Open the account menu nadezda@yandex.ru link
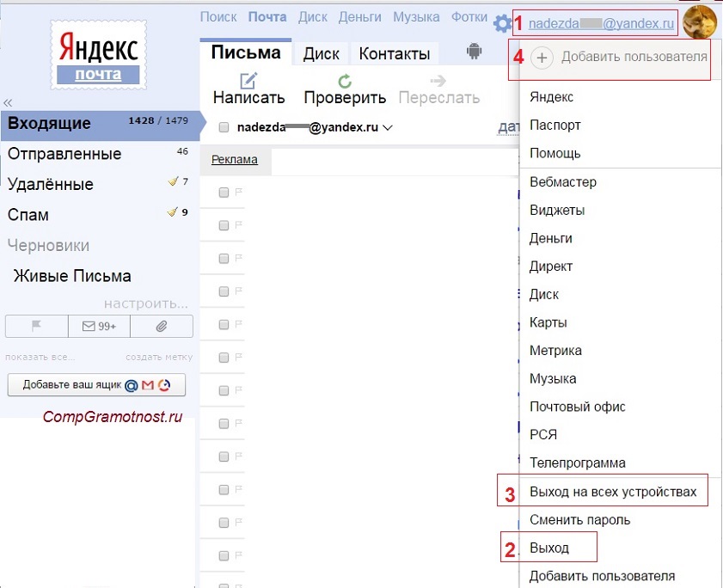This screenshot has height=588, width=723. tap(601, 23)
